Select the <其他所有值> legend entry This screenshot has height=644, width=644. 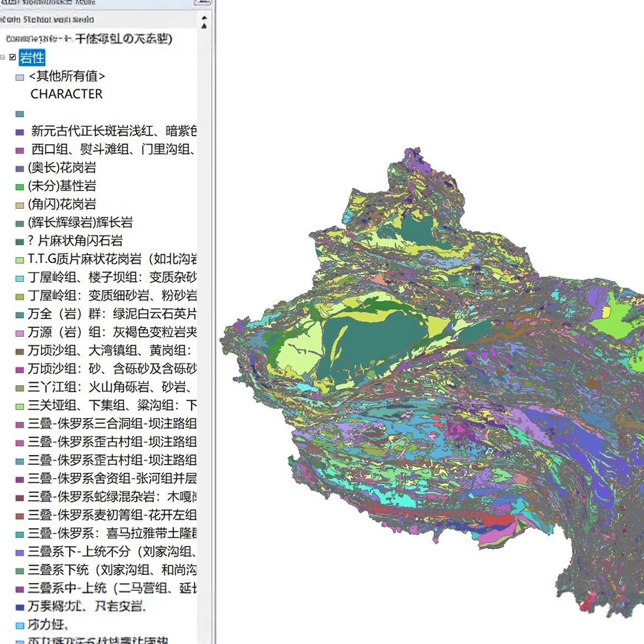coord(66,76)
